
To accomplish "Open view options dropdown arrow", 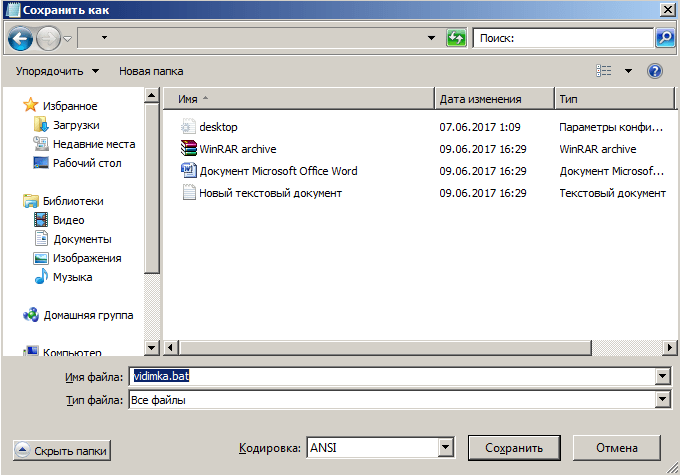I will point(628,71).
